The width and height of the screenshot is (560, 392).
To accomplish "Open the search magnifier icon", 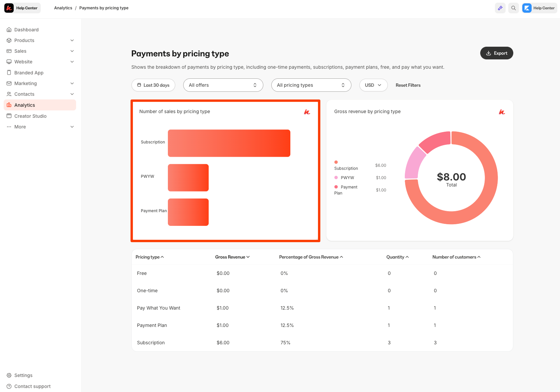I will point(513,8).
